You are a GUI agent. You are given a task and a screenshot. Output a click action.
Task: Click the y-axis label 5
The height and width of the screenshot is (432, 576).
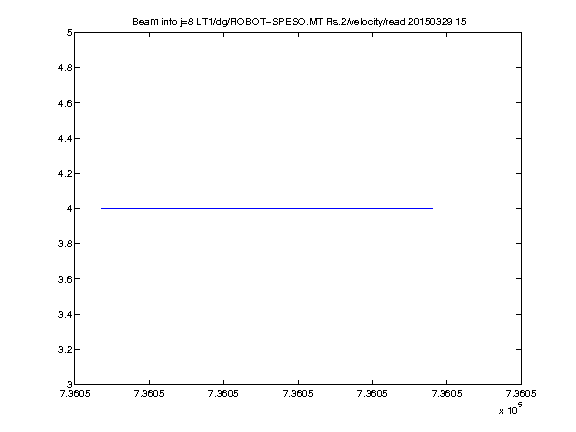coord(69,33)
